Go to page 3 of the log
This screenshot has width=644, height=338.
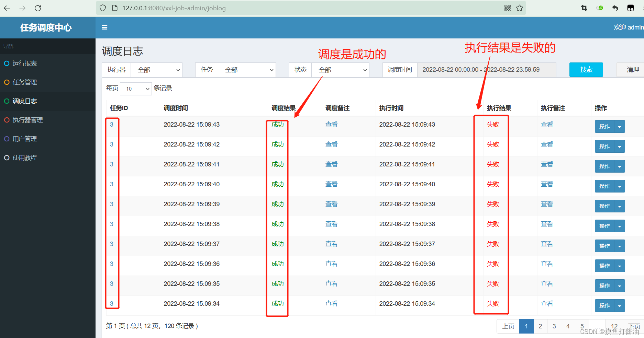click(554, 326)
